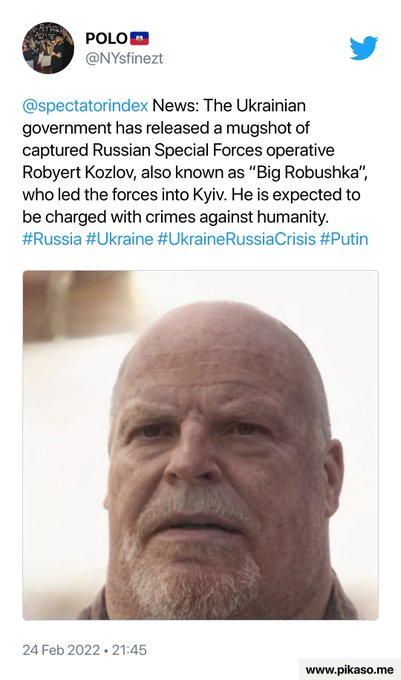This screenshot has width=401, height=680.
Task: Open the POLO display name
Action: 106,38
